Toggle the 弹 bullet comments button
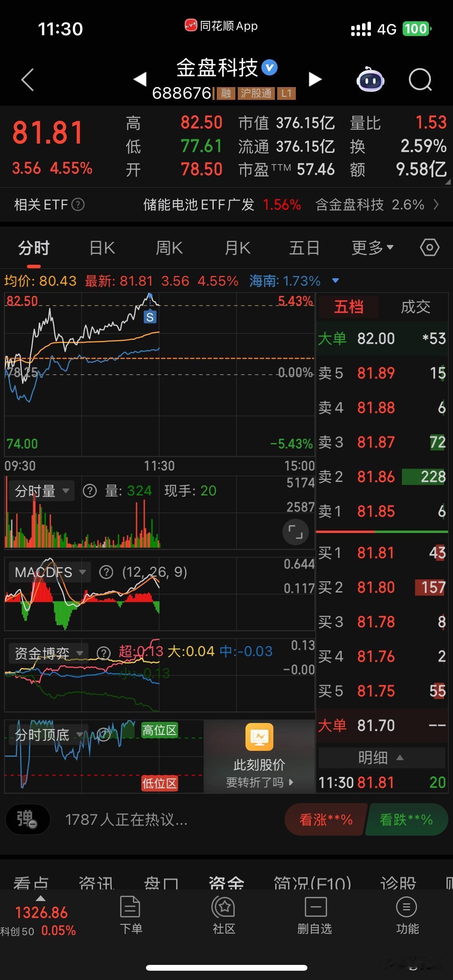The width and height of the screenshot is (453, 980). coord(27,819)
